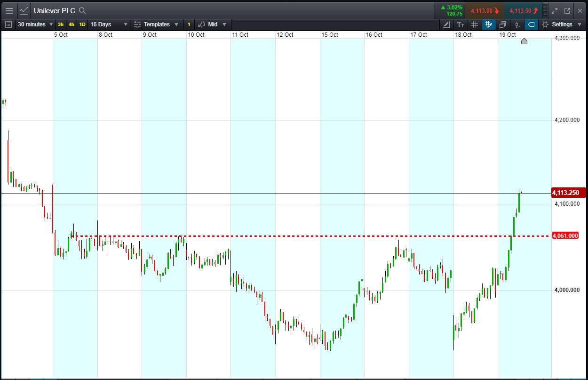Click the buy price 4,113.50 button
The height and width of the screenshot is (380, 588).
click(523, 10)
